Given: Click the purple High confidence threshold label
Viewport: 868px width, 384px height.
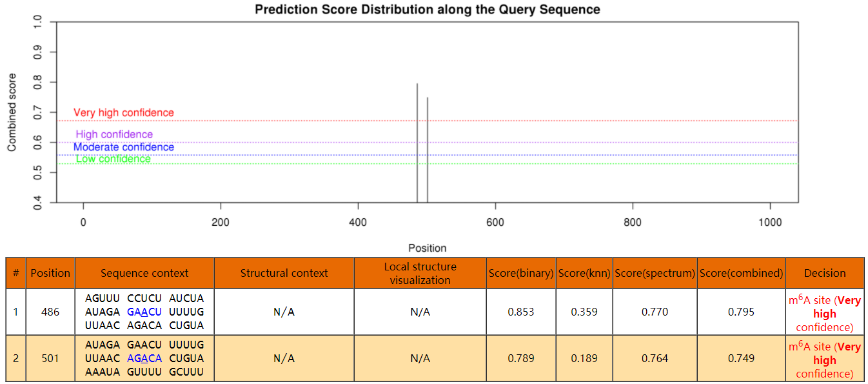Looking at the screenshot, I should click(x=114, y=134).
